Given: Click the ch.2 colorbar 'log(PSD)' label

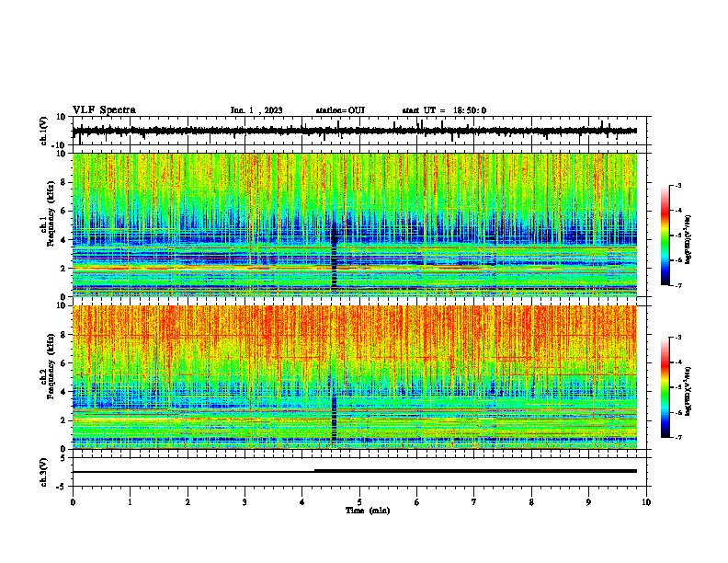Looking at the screenshot, I should pos(688,391).
